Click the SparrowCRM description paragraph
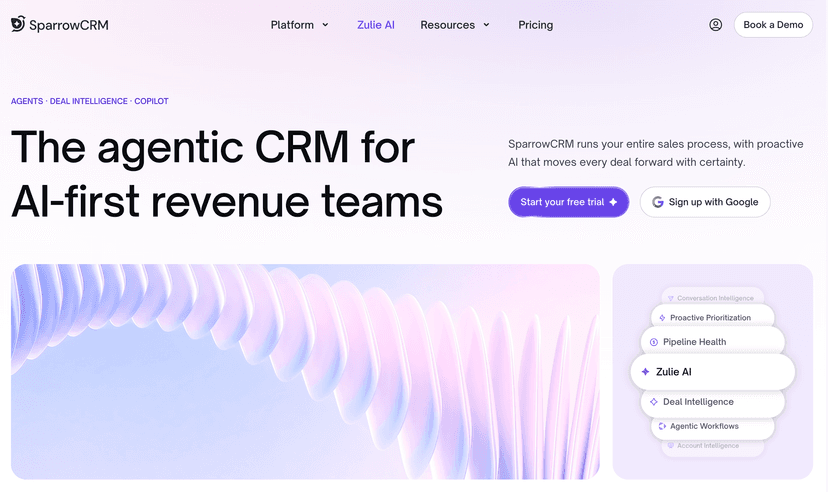The image size is (828, 492). click(656, 153)
